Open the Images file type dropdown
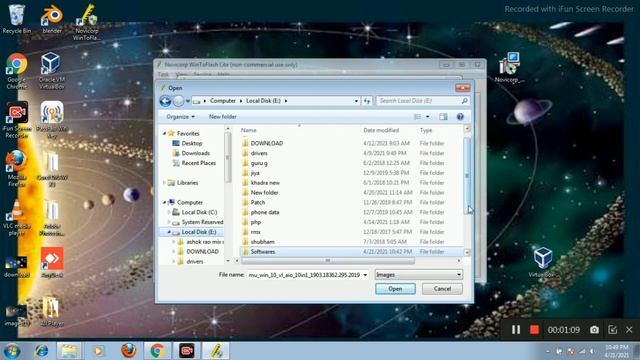Viewport: 640px width, 360px height. pyautogui.click(x=418, y=275)
